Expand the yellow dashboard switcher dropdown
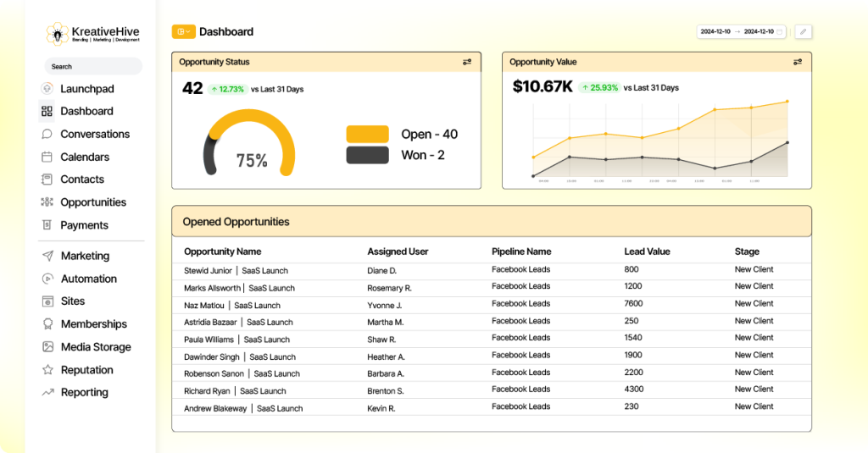Image resolution: width=868 pixels, height=453 pixels. (x=183, y=32)
